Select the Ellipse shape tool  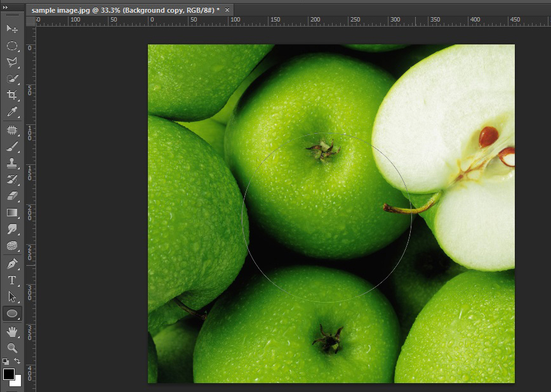(x=12, y=313)
